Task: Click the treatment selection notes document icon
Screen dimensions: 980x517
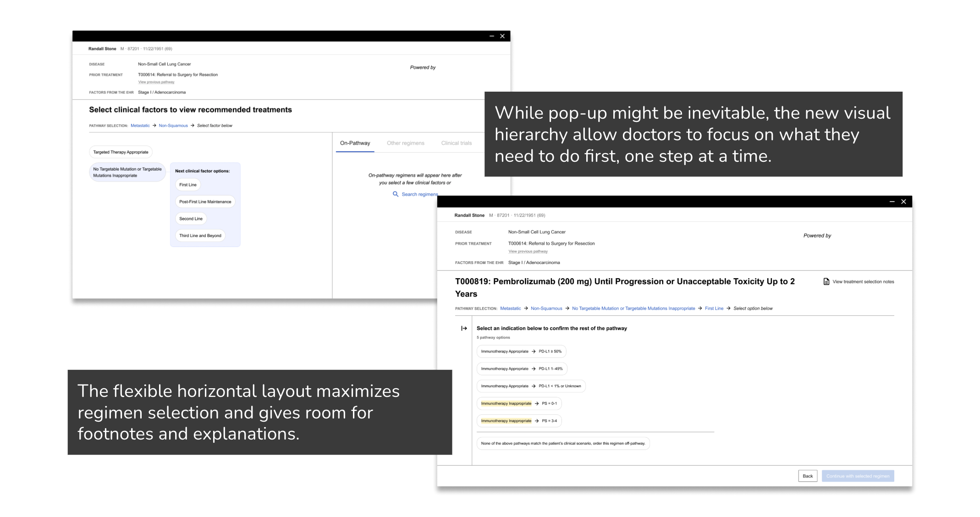Action: [x=826, y=282]
